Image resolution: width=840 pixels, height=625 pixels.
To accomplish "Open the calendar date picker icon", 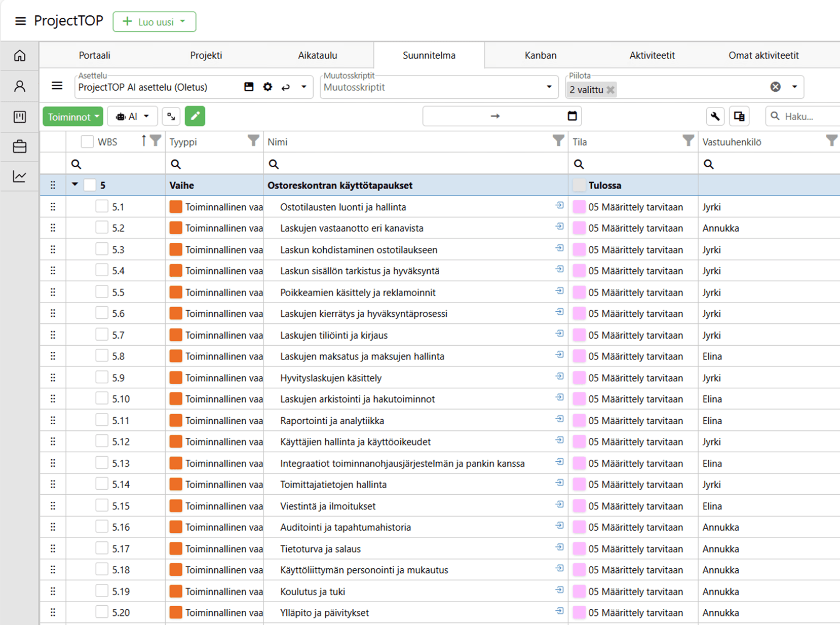I will click(x=572, y=116).
